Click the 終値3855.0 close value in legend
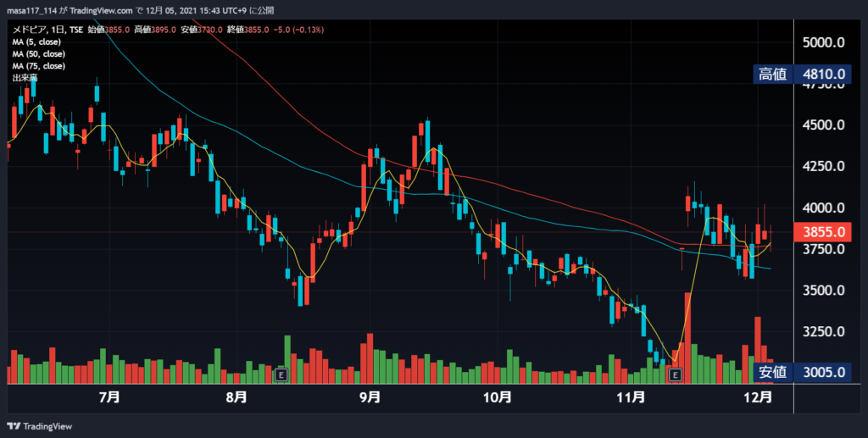868x438 pixels. [x=248, y=30]
